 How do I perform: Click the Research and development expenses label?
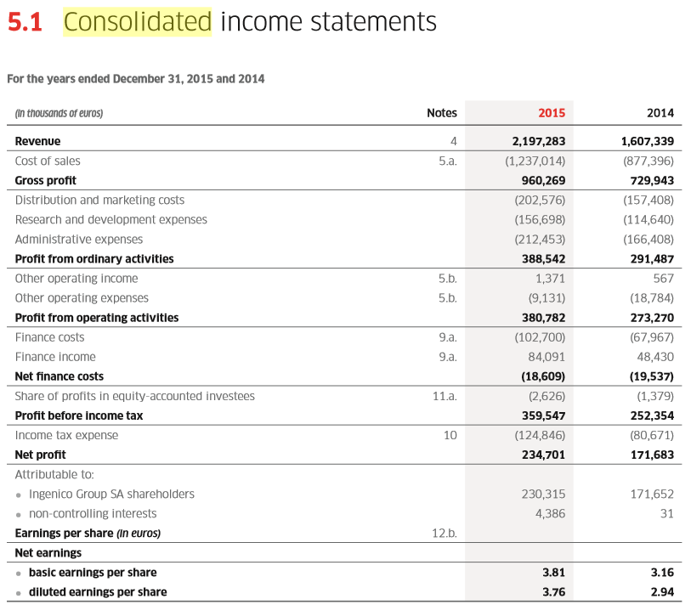point(110,219)
